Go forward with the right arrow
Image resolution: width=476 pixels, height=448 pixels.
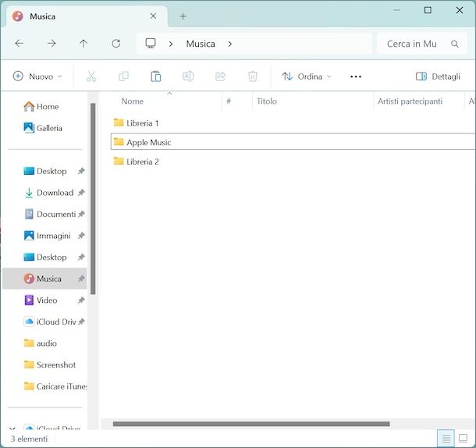pos(52,44)
